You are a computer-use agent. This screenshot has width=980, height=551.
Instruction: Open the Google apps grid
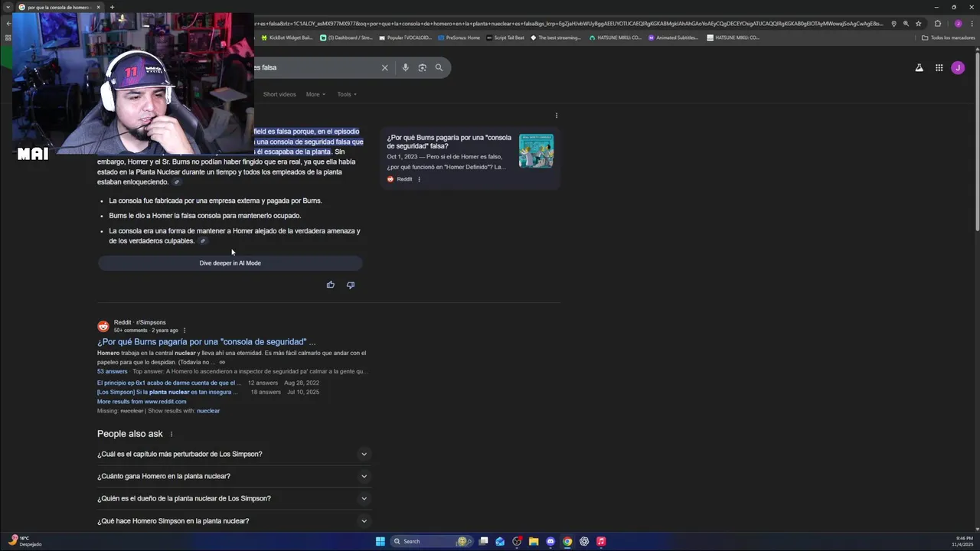pyautogui.click(x=939, y=67)
